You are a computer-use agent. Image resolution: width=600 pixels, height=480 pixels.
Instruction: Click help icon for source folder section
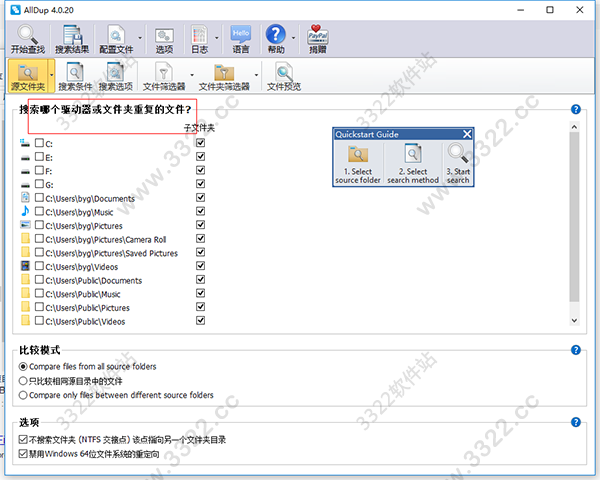tap(576, 109)
